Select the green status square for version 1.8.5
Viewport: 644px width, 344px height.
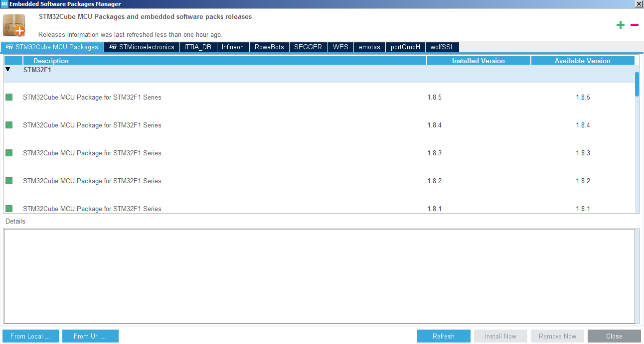pyautogui.click(x=8, y=97)
